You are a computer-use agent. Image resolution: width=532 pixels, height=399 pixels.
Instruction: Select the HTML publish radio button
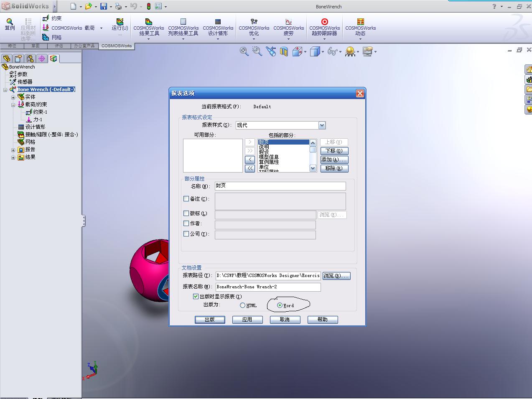tap(242, 305)
